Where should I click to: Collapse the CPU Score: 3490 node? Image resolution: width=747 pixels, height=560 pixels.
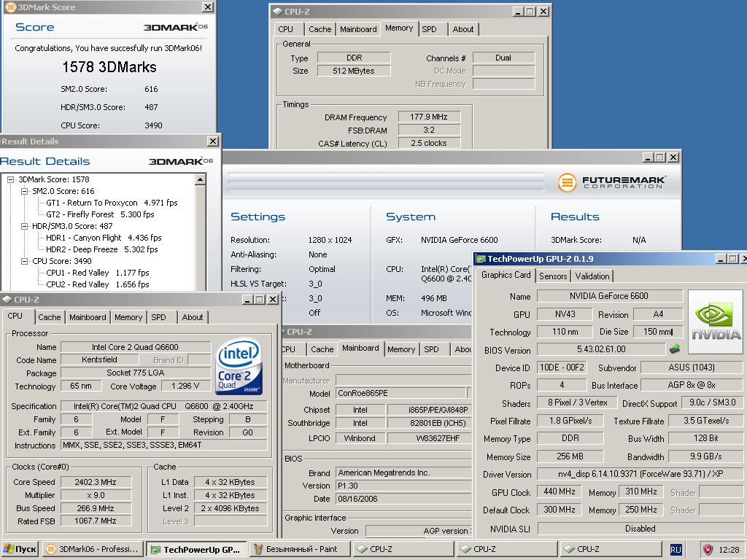coord(24,261)
